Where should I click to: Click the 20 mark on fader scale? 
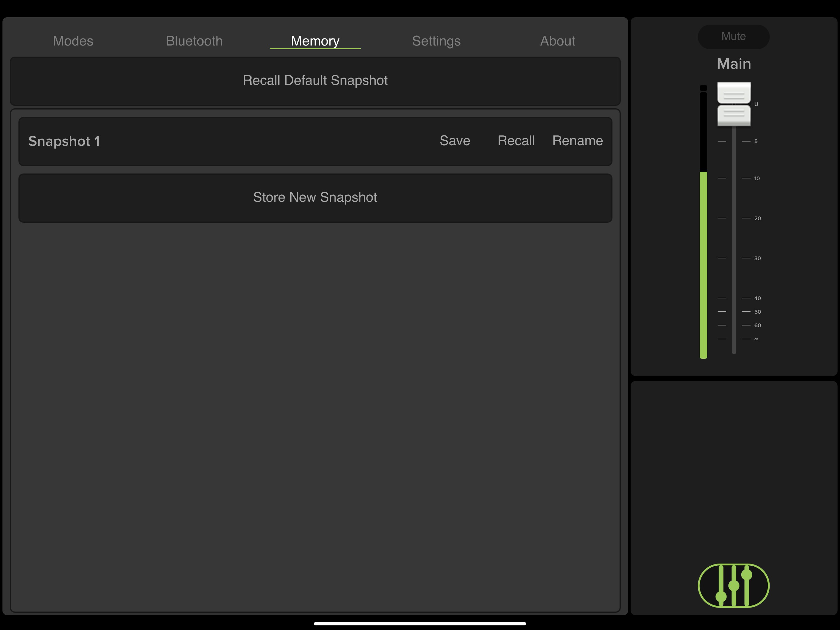point(757,218)
